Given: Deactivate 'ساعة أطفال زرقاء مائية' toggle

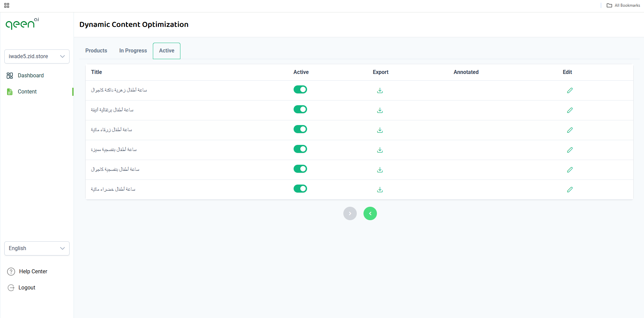Looking at the screenshot, I should tap(300, 129).
